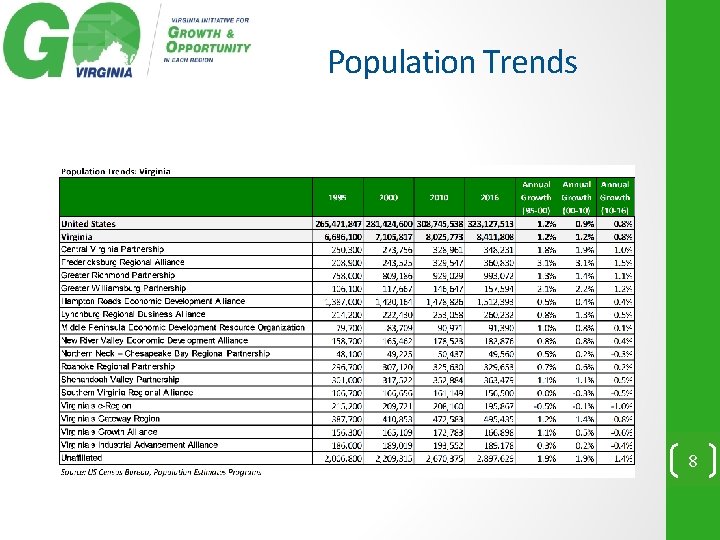Click 'Lynchburg Regional Business Alliance' label
This screenshot has height=540, width=720.
click(133, 314)
